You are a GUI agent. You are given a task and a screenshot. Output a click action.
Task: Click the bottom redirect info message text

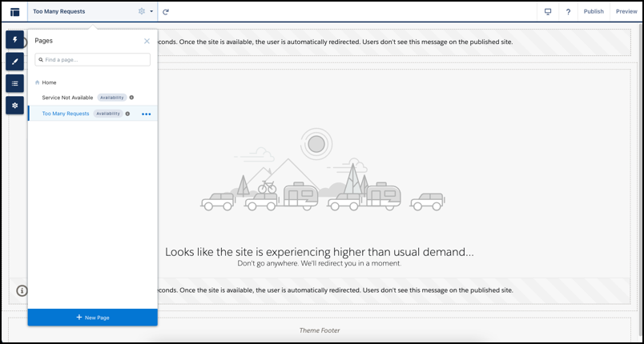point(335,290)
